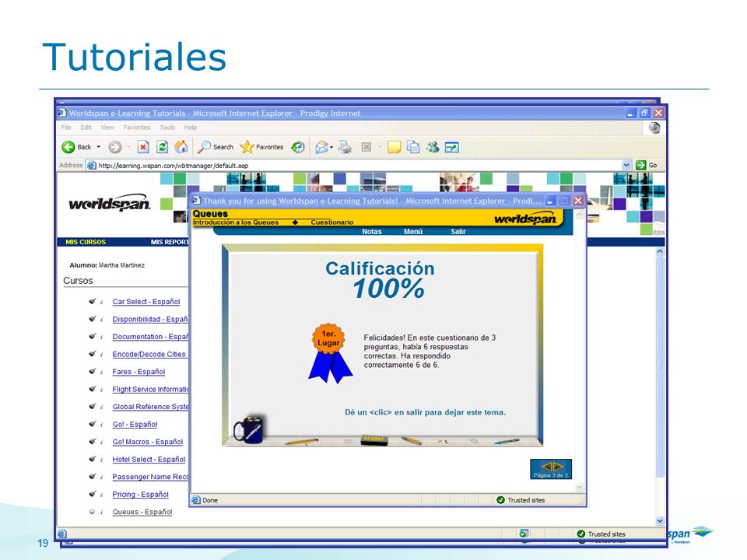Click the blue window icon at toolbar end
Viewport: 747px width, 560px height.
[451, 148]
